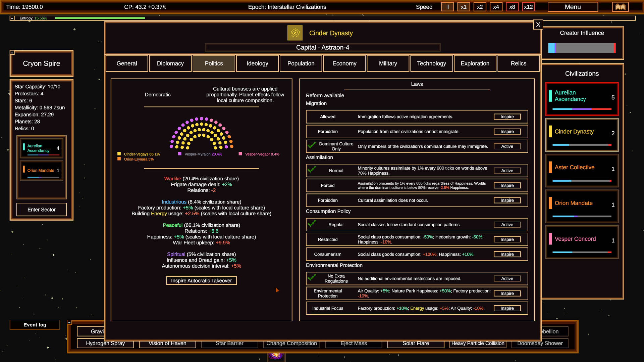Screen dimensions: 644x362
Task: Open the encyclopedia icon beside Menu
Action: (x=620, y=7)
